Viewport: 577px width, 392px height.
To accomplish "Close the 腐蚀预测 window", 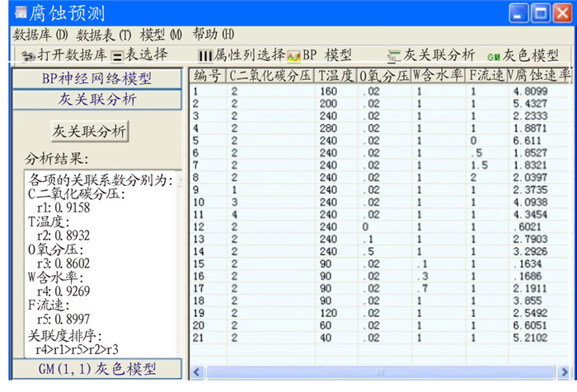I will click(x=563, y=14).
